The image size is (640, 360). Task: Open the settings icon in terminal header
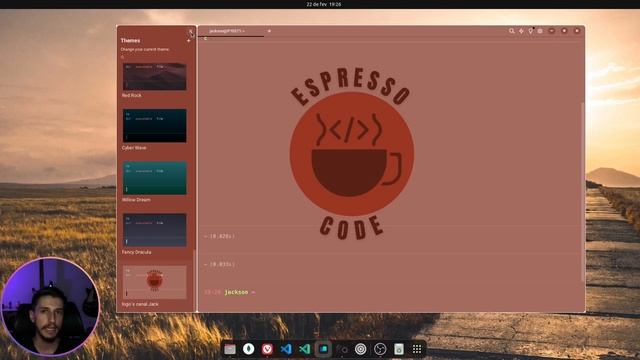[540, 31]
